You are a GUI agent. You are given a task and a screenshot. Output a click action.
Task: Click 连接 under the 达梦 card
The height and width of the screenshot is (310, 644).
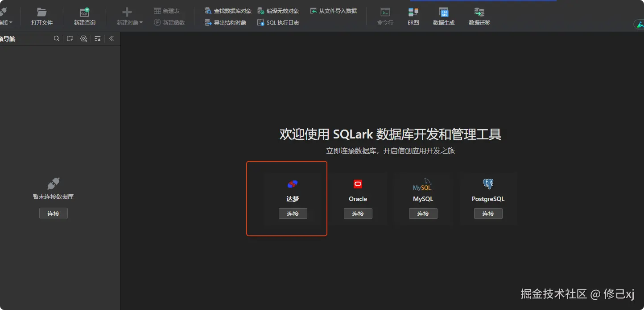tap(293, 214)
